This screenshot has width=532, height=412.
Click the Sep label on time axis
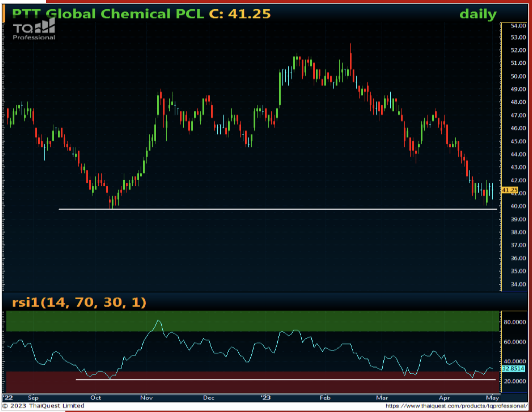coord(33,398)
